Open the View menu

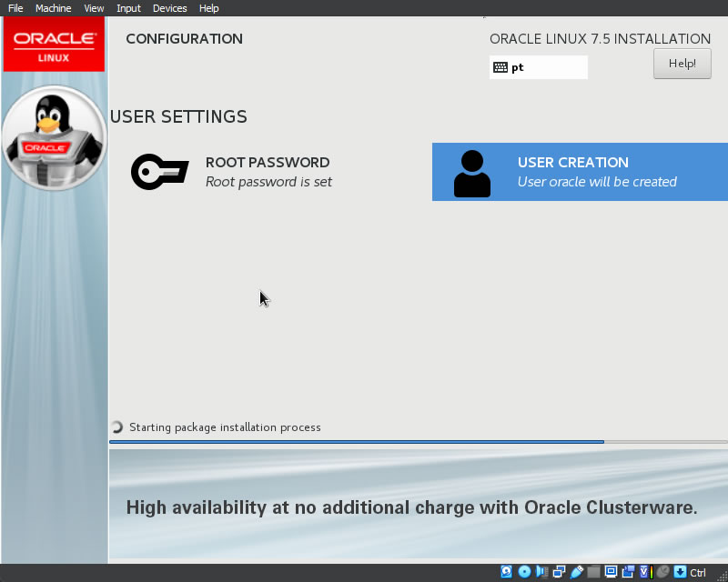click(x=94, y=8)
